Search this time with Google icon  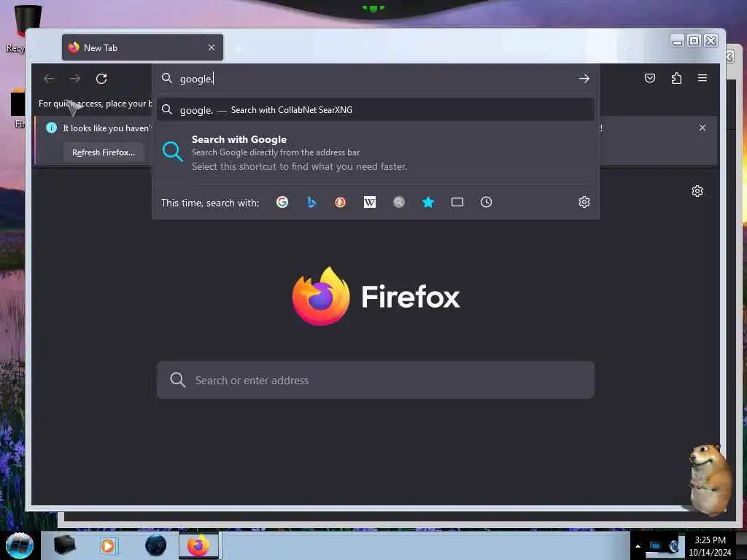click(x=282, y=203)
